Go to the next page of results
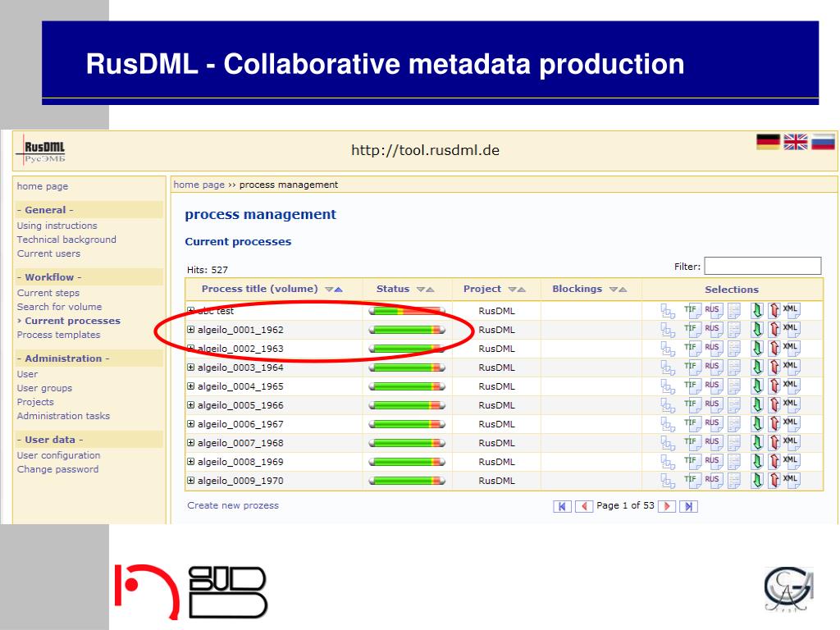The height and width of the screenshot is (630, 840). point(667,506)
